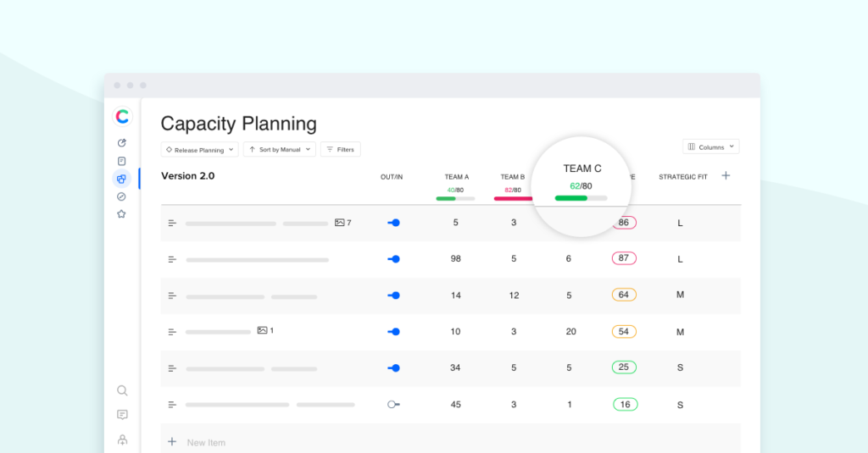Viewport: 868px width, 453px height.
Task: Click New Item to add a row
Action: pyautogui.click(x=206, y=442)
